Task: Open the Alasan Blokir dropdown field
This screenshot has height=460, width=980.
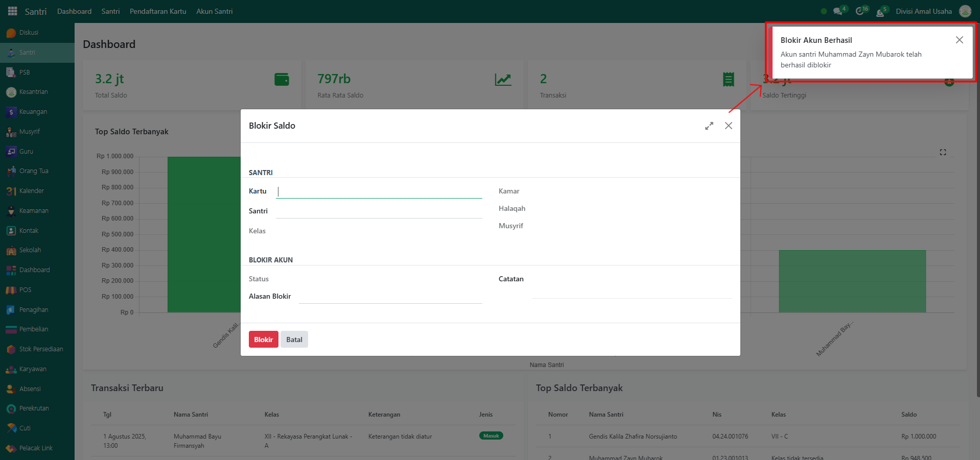Action: (x=390, y=297)
